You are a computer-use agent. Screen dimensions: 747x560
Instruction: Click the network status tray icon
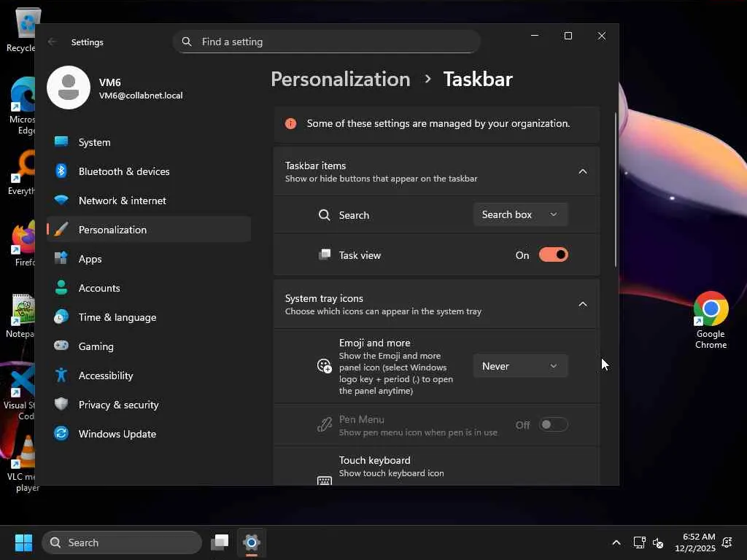639,542
